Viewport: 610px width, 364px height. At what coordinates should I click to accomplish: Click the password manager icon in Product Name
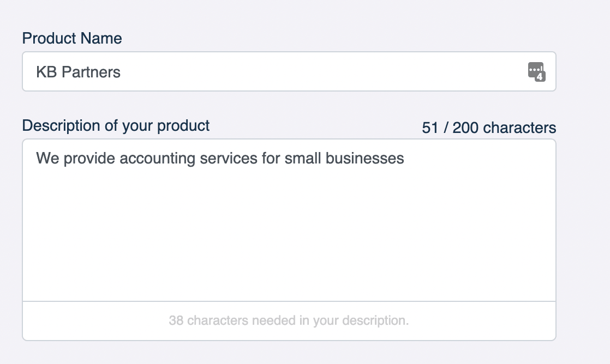[536, 71]
